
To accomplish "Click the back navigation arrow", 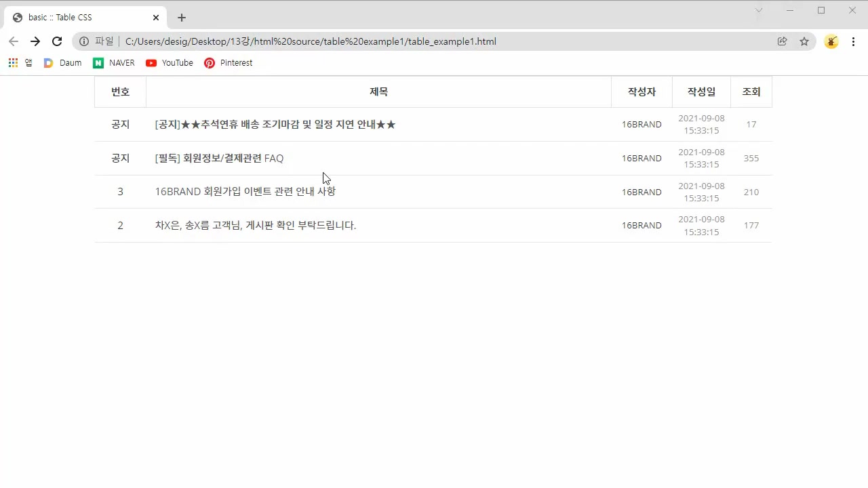I will (x=14, y=41).
